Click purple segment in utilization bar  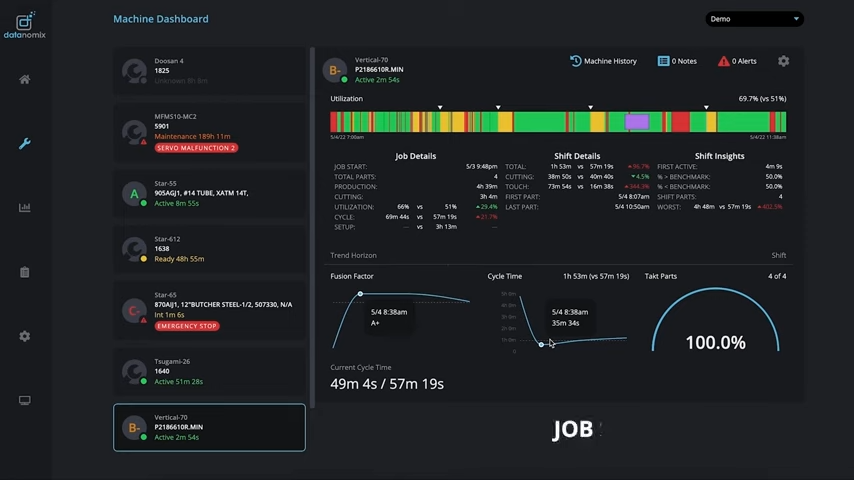point(637,122)
